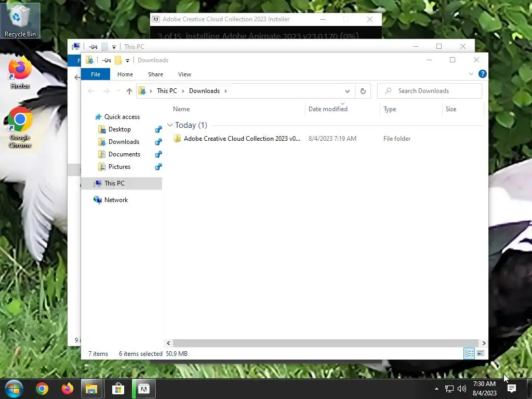Expand the ribbon with the chevron
This screenshot has height=399, width=532.
pyautogui.click(x=471, y=74)
